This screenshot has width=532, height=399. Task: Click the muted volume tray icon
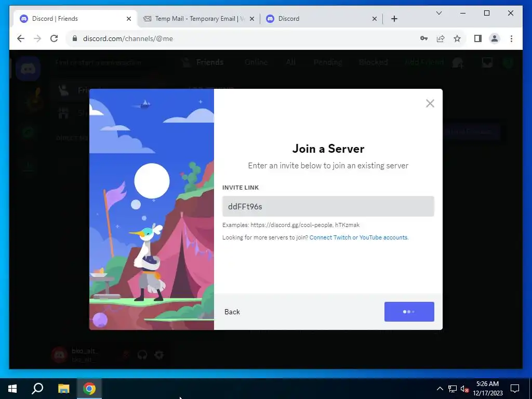pos(464,389)
